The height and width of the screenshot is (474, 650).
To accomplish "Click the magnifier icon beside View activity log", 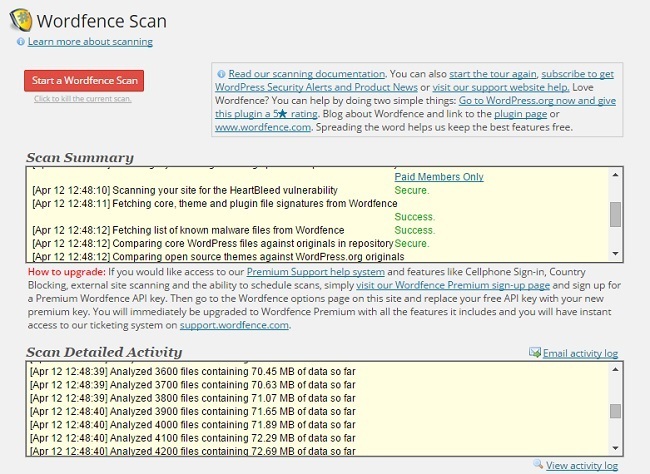I will [538, 464].
